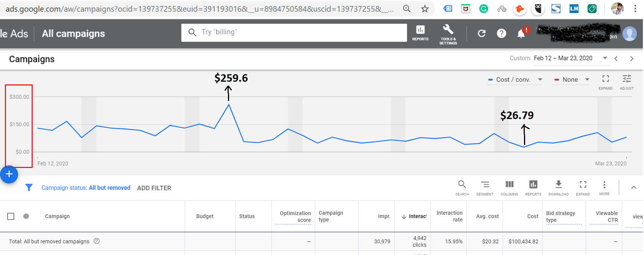Image resolution: width=644 pixels, height=255 pixels.
Task: Click the blue funnel filter icon
Action: click(29, 188)
